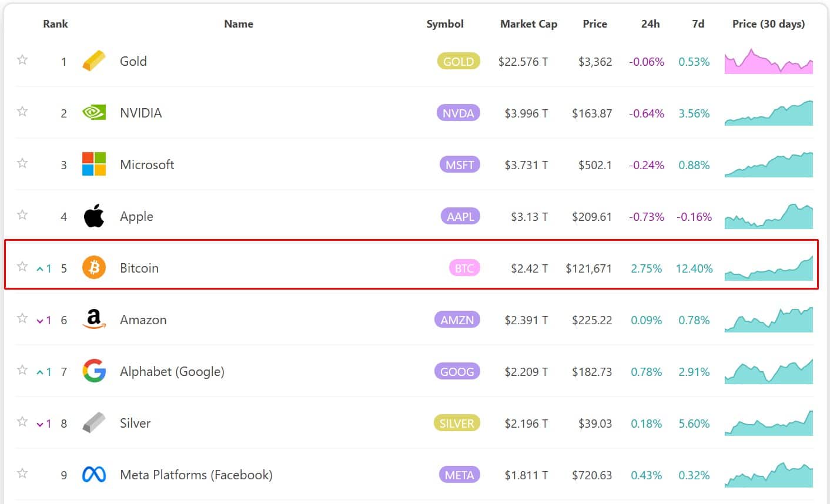Image resolution: width=830 pixels, height=504 pixels.
Task: Favorite Meta Platforms with its star
Action: point(22,473)
